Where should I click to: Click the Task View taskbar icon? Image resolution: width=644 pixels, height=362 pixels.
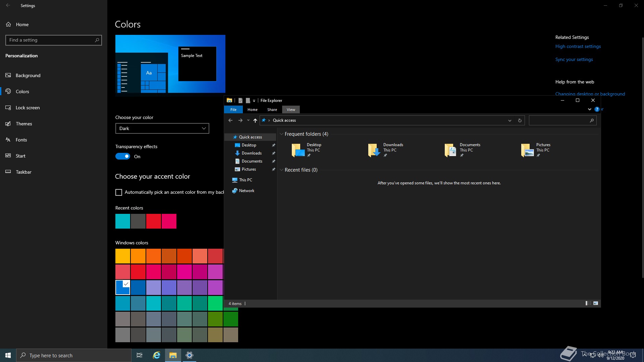140,355
